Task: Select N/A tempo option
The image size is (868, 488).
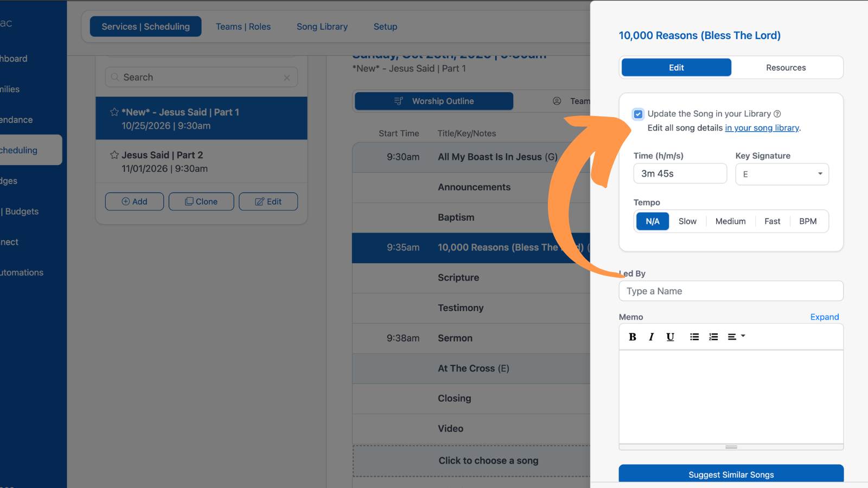Action: (x=653, y=221)
